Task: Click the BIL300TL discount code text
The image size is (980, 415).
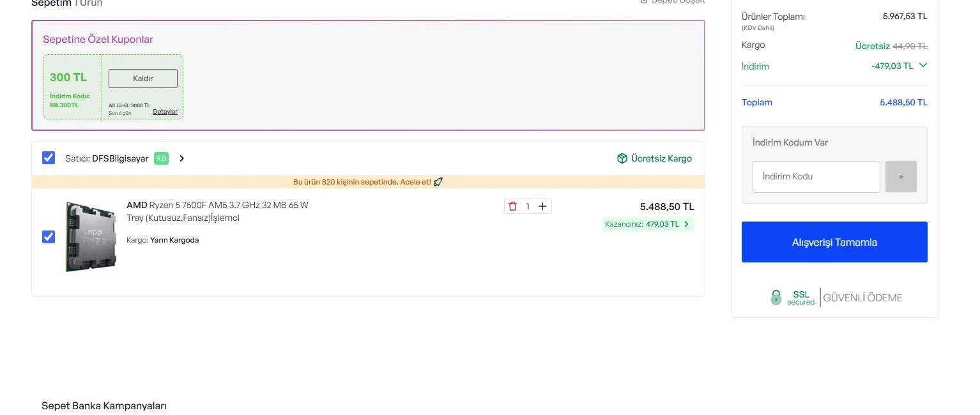Action: [x=64, y=105]
